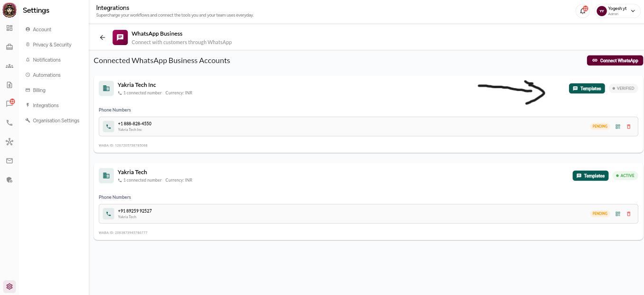
Task: Select the settings gear at sidebar bottom
Action: pyautogui.click(x=9, y=286)
